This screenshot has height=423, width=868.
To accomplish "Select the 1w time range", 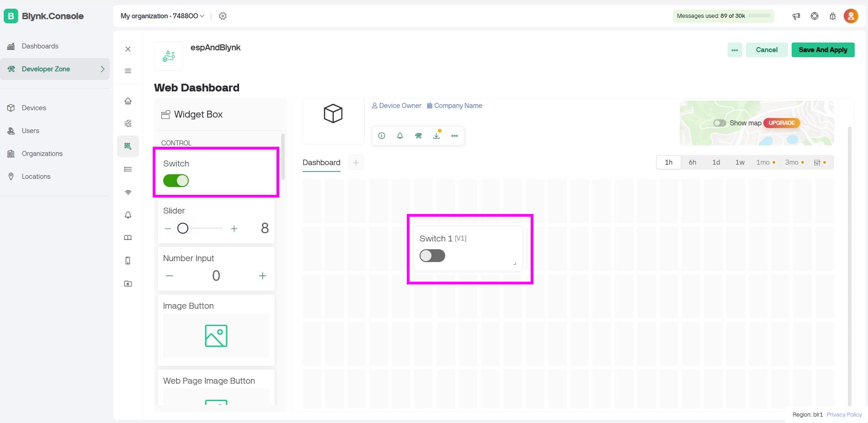I will pos(740,162).
